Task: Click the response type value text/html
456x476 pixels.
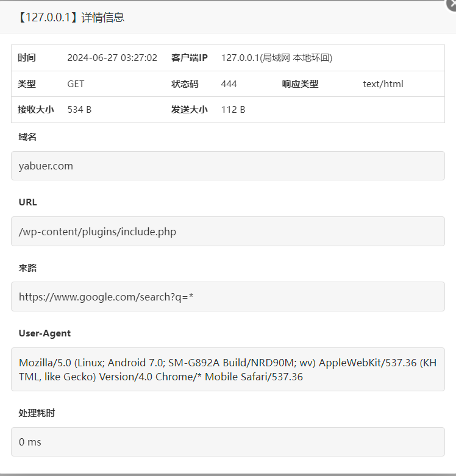Action: (383, 83)
